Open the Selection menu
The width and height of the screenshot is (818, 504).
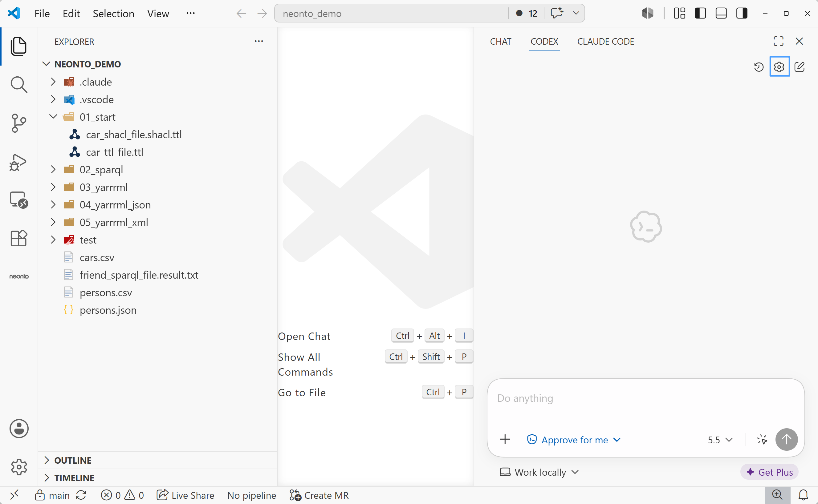coord(113,13)
